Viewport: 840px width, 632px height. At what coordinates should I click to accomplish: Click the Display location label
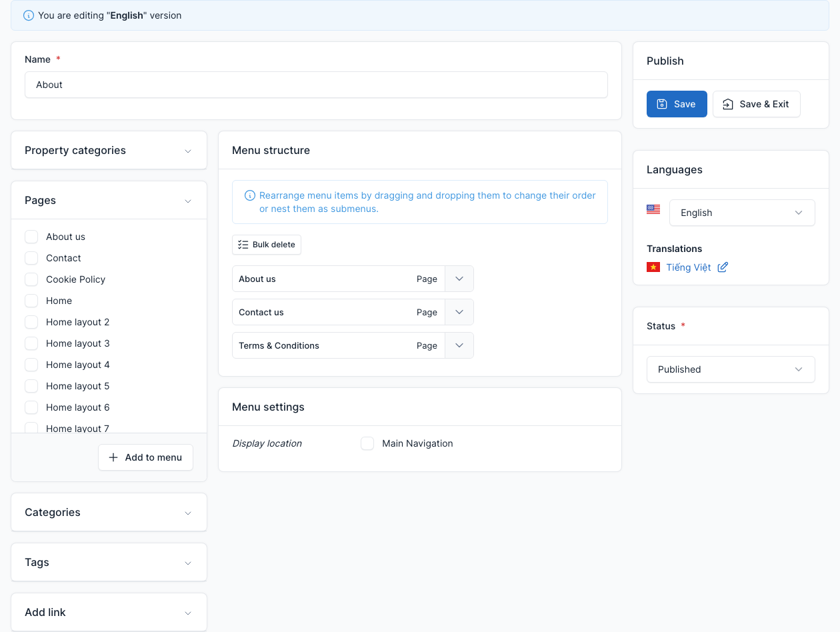pos(267,443)
